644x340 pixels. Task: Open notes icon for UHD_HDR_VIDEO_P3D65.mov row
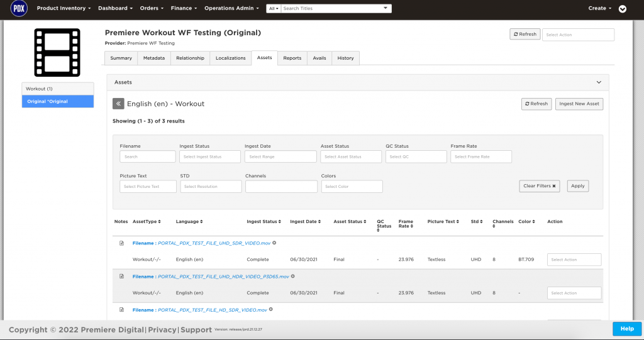(x=121, y=277)
